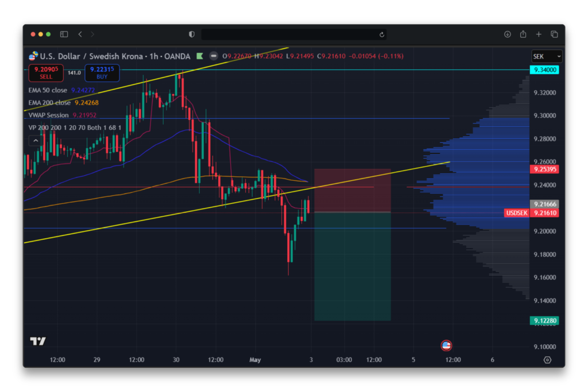Image resolution: width=588 pixels, height=392 pixels.
Task: Select the VP 200 volume profile legend
Action: 75,127
